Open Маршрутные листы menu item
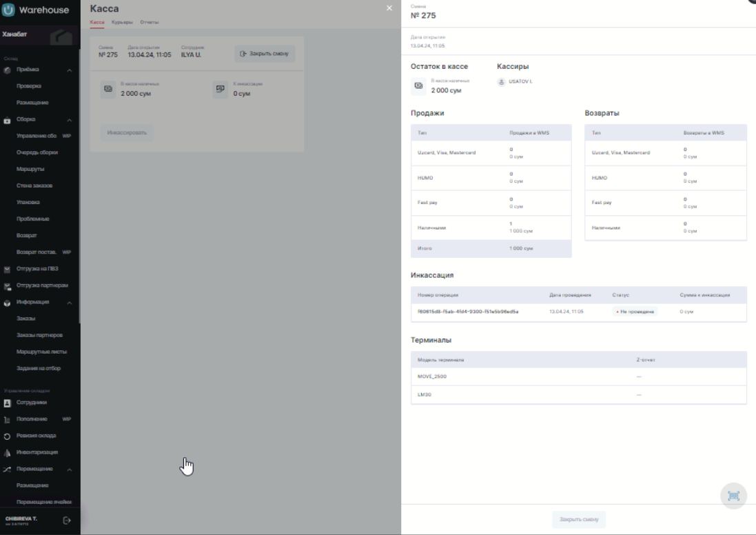Viewport: 756px width, 535px height. pos(41,352)
